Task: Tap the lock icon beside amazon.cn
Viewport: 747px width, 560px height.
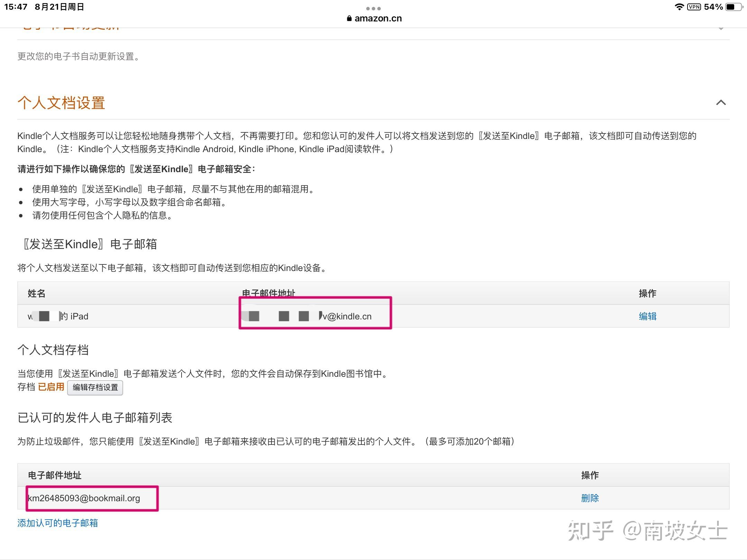Action: (x=349, y=18)
